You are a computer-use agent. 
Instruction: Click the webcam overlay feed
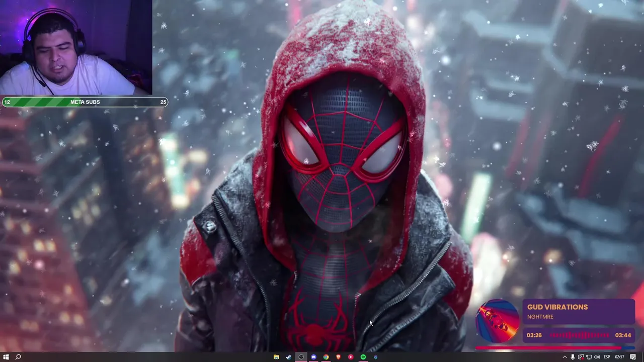(76, 48)
